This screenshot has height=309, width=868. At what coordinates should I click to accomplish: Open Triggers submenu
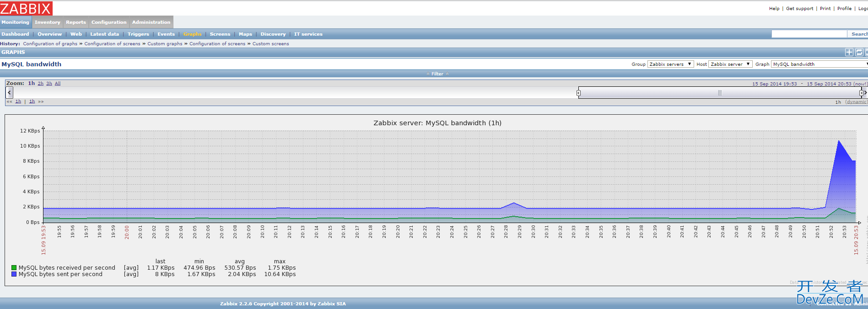click(138, 34)
